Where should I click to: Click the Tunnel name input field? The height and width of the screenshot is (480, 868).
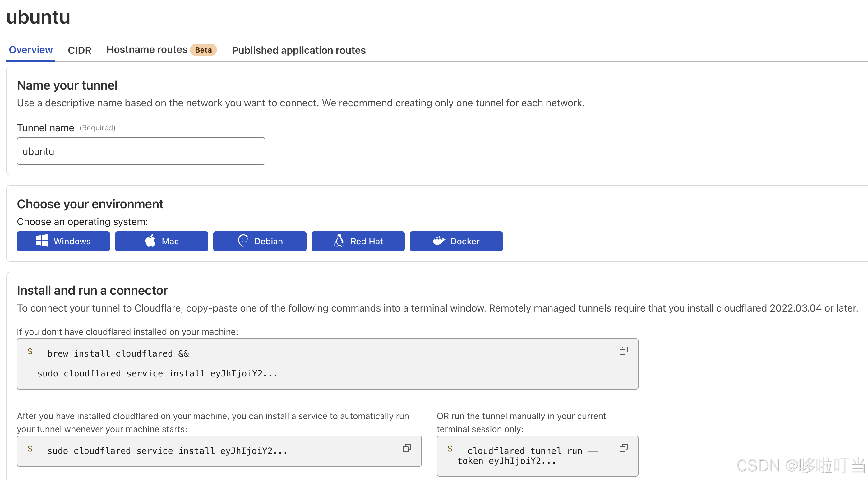pos(141,151)
